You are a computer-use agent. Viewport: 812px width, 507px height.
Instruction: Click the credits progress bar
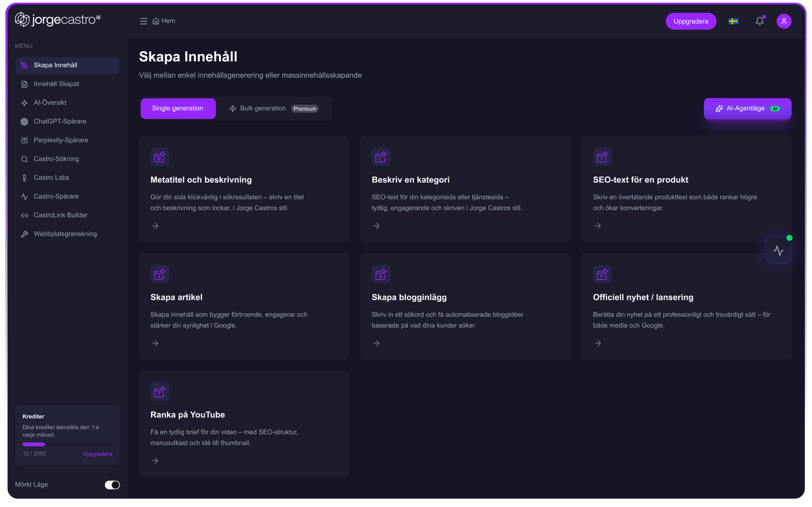(67, 444)
